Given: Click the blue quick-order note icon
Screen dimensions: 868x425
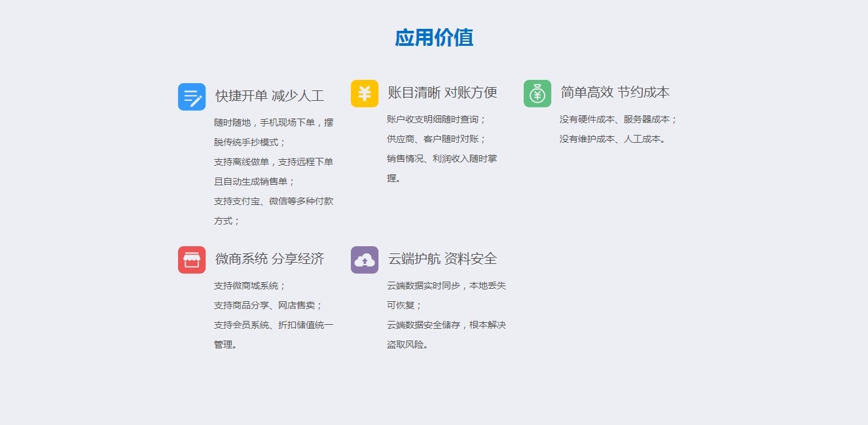Looking at the screenshot, I should click(x=192, y=97).
